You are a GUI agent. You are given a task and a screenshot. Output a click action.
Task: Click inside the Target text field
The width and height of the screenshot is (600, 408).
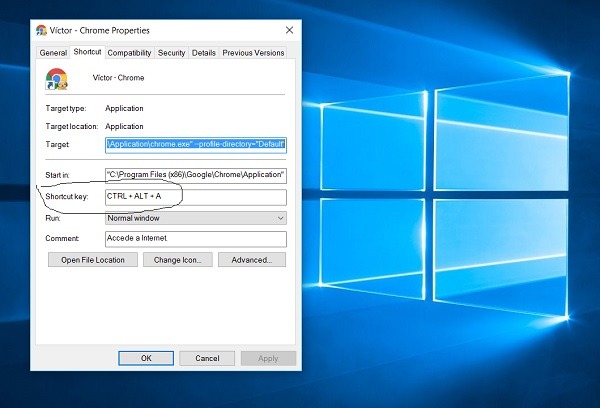click(x=195, y=145)
